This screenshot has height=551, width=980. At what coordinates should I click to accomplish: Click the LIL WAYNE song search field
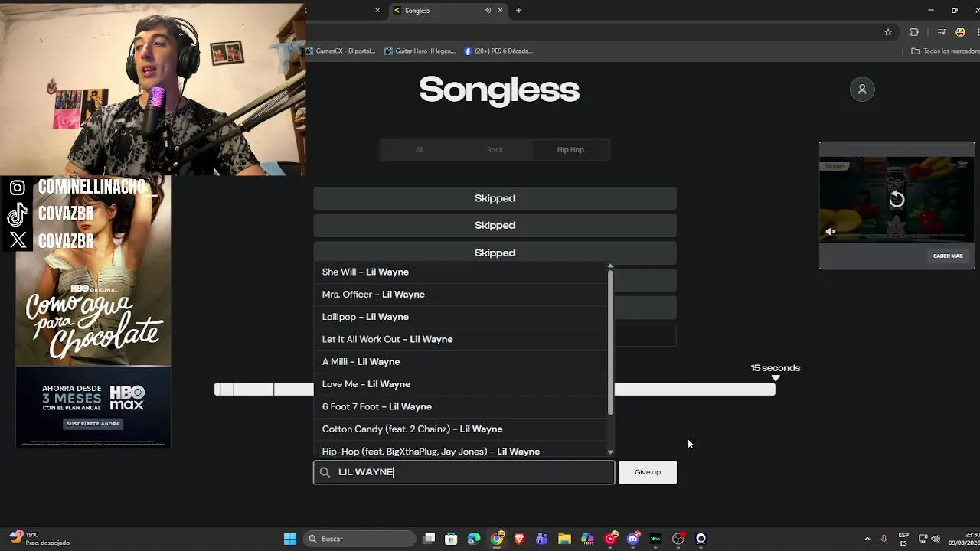tap(464, 472)
